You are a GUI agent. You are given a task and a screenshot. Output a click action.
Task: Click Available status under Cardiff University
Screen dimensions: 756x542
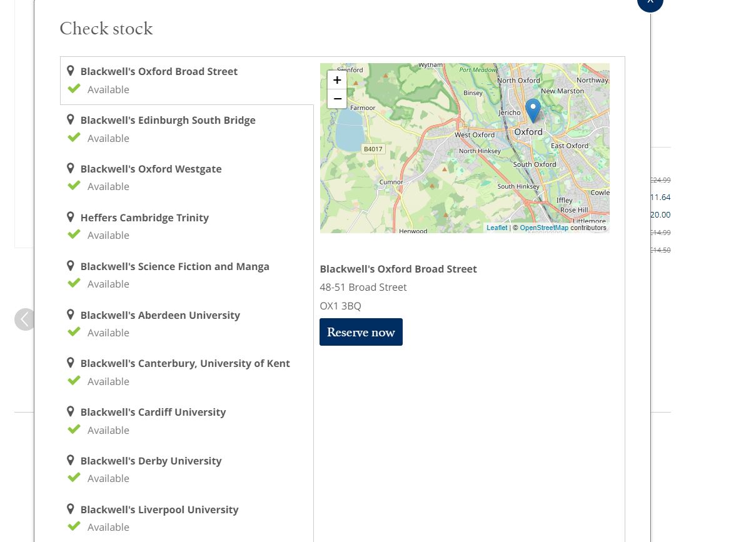click(108, 430)
